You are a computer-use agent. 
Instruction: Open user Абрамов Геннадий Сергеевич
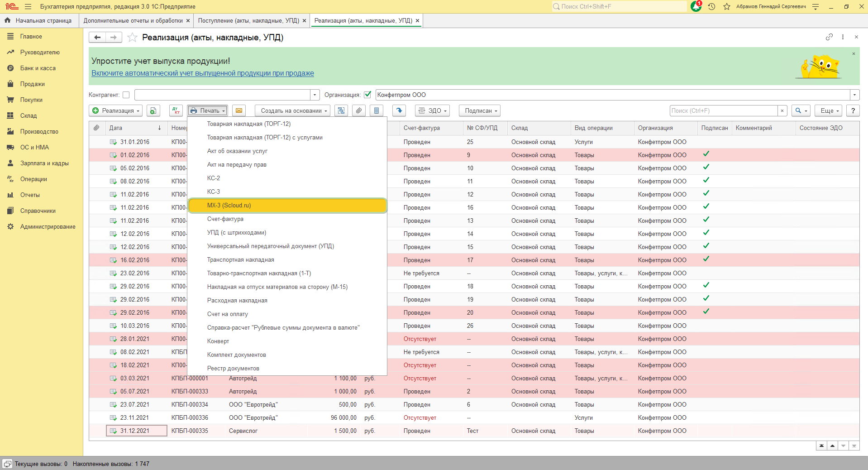(771, 7)
